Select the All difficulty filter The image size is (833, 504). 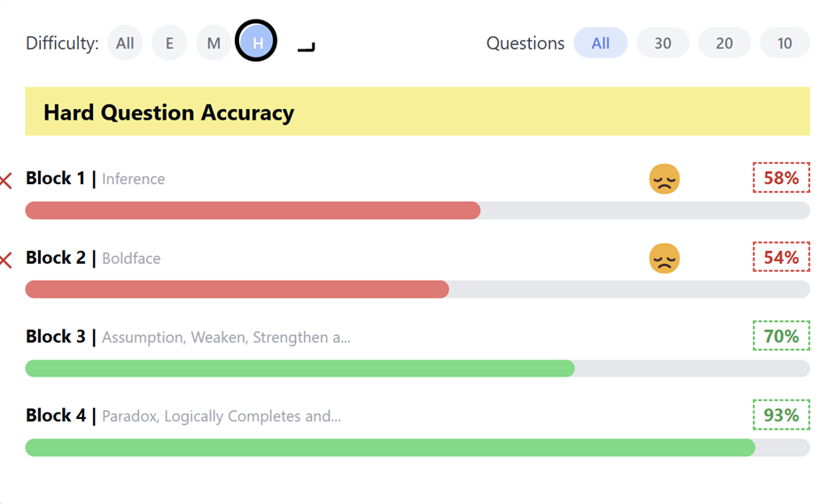coord(125,43)
